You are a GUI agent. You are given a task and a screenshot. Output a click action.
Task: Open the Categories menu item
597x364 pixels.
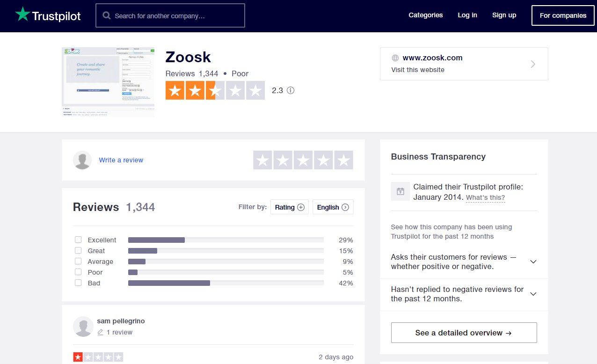425,15
